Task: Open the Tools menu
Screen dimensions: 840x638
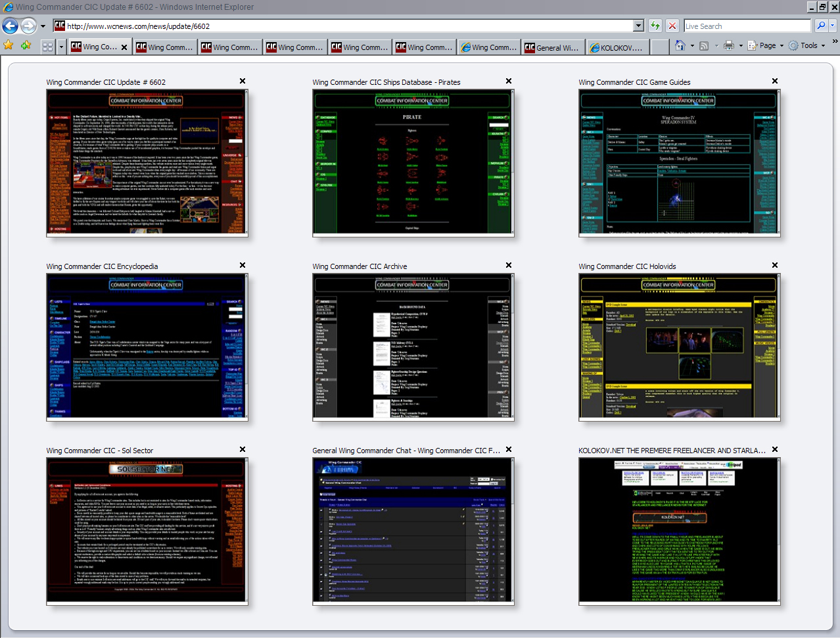Action: point(807,46)
